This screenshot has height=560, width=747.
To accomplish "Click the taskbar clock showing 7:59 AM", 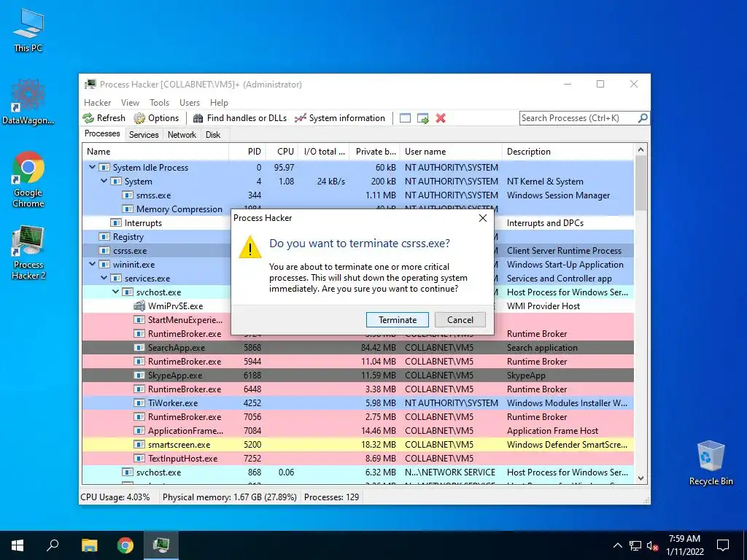I will tap(684, 545).
